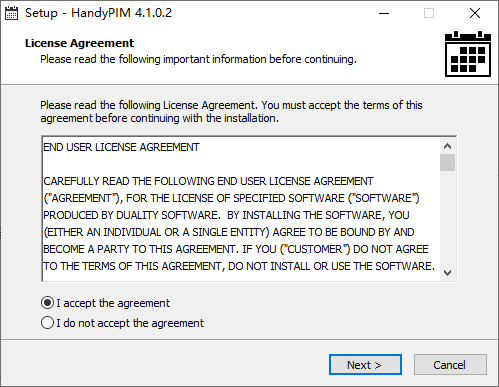
Task: Proceed with the Next > button
Action: point(365,365)
